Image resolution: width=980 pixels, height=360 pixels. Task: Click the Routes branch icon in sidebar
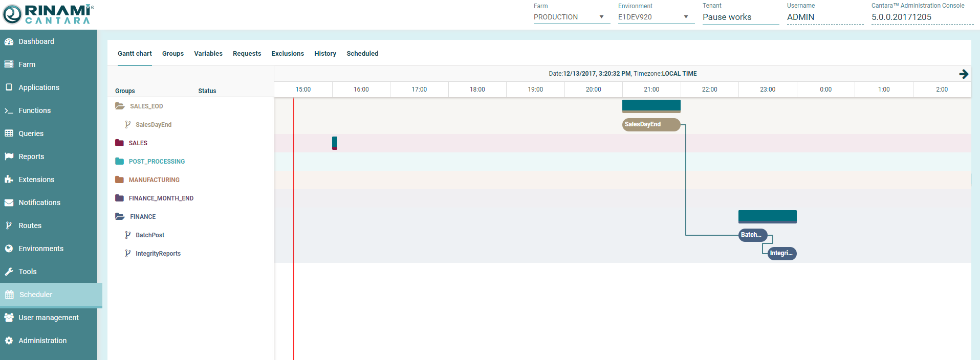click(x=9, y=226)
